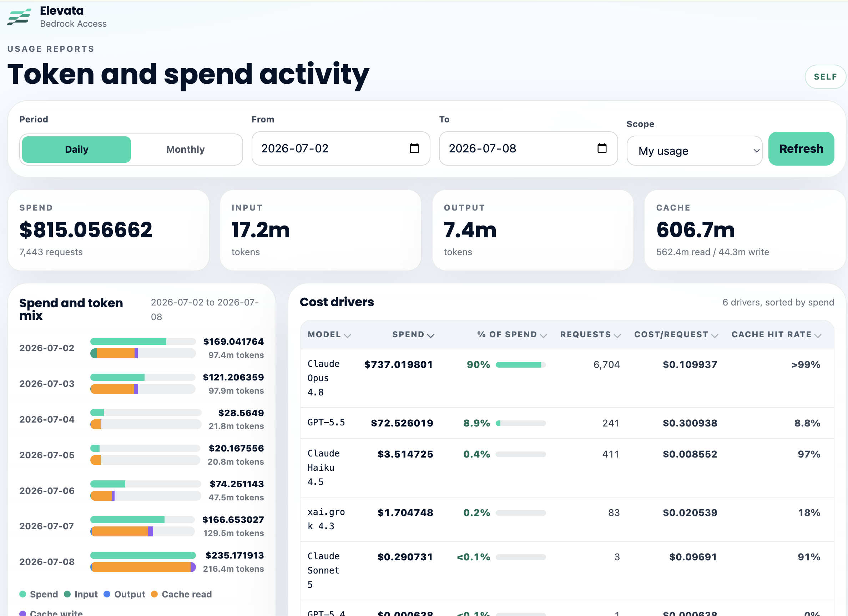Open the To date calendar picker icon
Viewport: 848px width, 616px height.
click(x=602, y=148)
